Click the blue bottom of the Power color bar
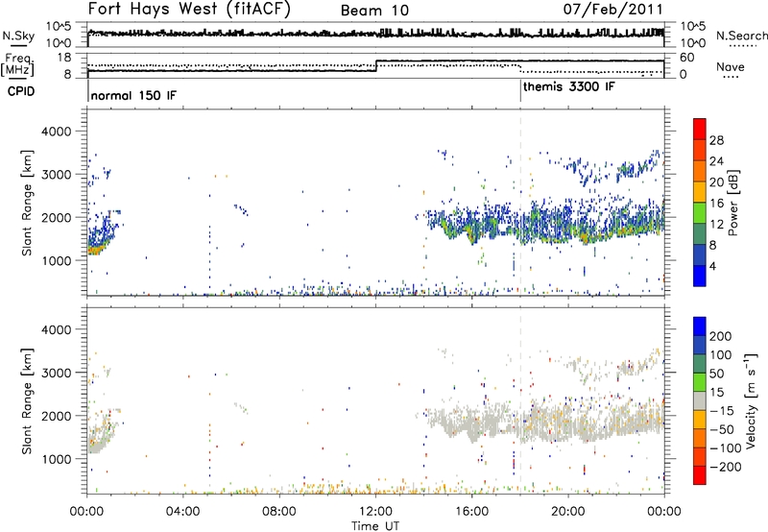This screenshot has height=532, width=768. click(700, 276)
